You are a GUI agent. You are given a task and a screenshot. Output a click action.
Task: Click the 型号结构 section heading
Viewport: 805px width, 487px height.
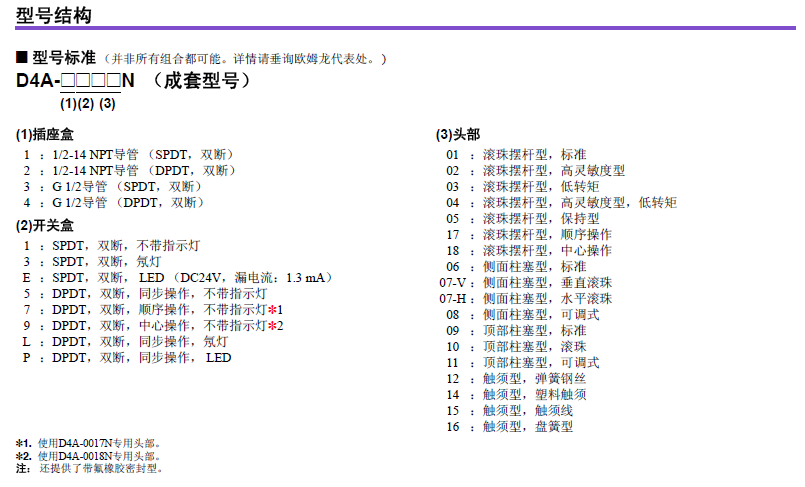pyautogui.click(x=54, y=15)
